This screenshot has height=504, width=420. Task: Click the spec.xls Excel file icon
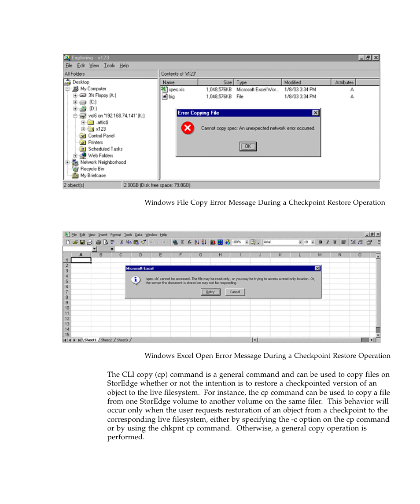[164, 89]
